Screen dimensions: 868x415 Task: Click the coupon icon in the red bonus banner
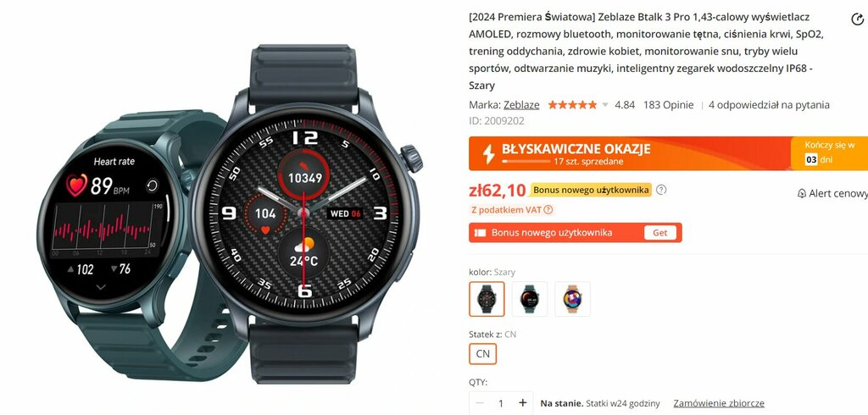481,233
